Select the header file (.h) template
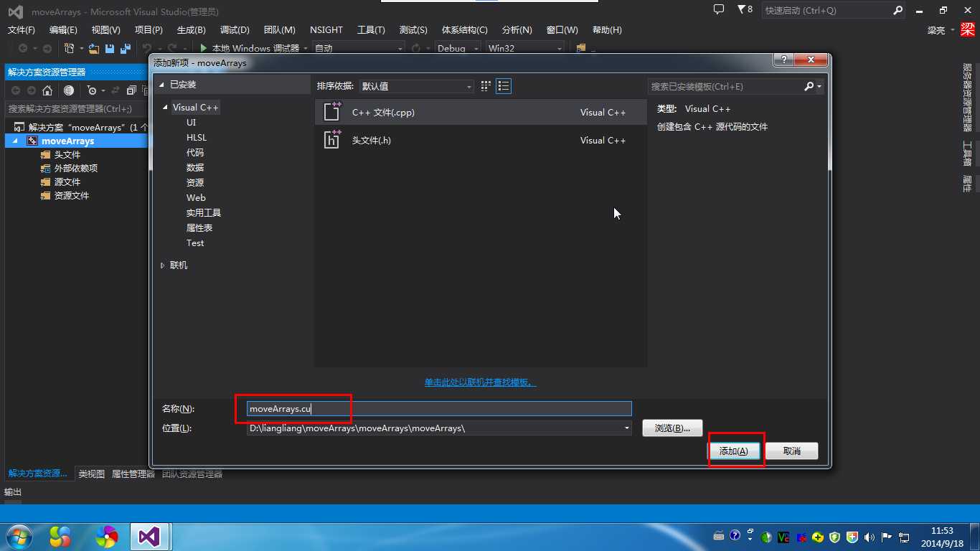 pyautogui.click(x=481, y=141)
